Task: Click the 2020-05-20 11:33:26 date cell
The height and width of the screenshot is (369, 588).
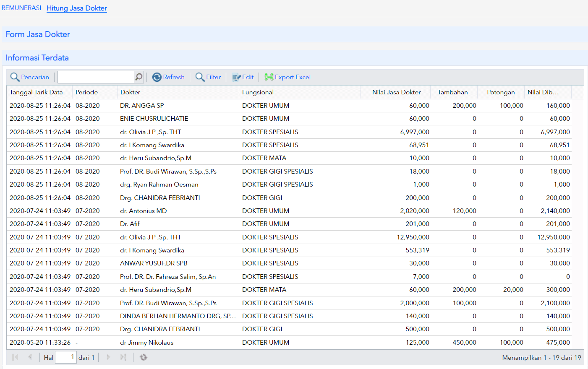Action: 40,343
